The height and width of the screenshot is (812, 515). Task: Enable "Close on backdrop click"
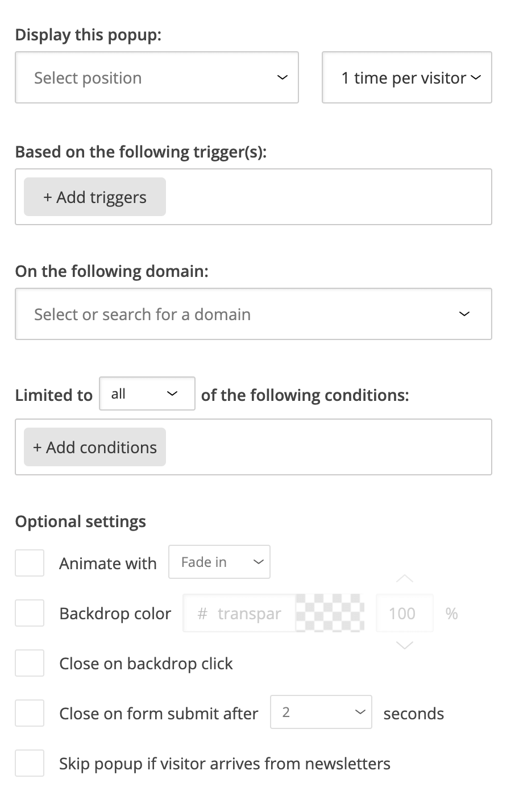[30, 663]
